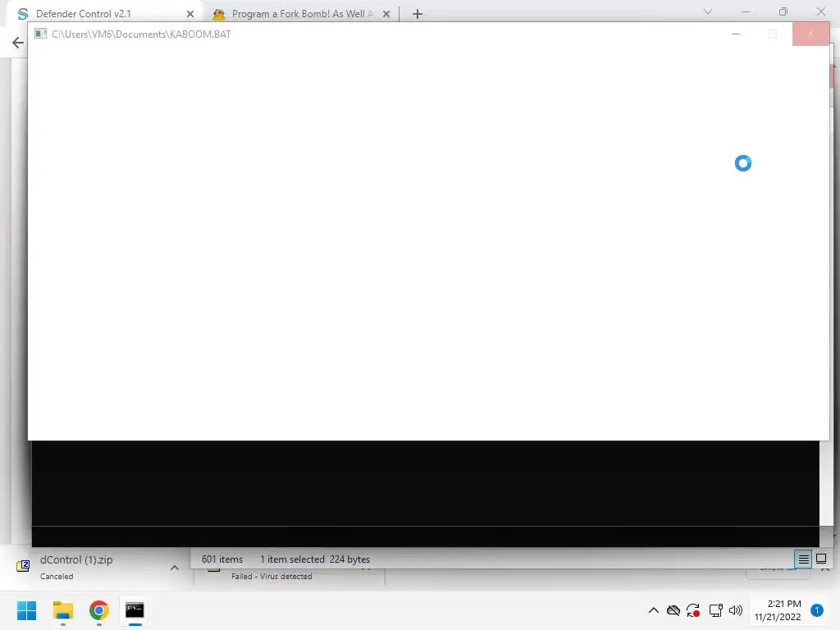Close the KABOOM.BAT console window
The height and width of the screenshot is (630, 840).
[810, 34]
